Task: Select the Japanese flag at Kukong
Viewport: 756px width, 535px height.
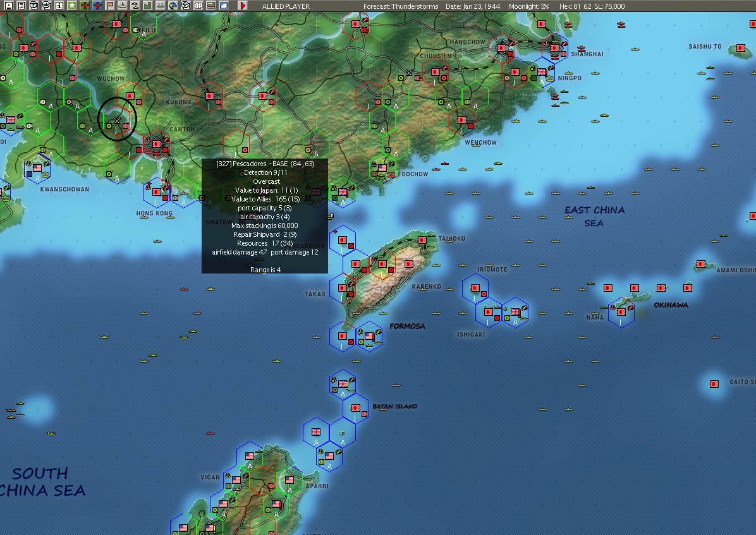Action: [x=210, y=96]
